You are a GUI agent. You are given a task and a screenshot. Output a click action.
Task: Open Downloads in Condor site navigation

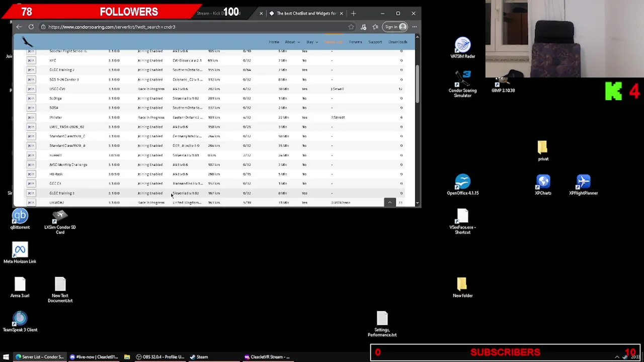click(x=397, y=42)
